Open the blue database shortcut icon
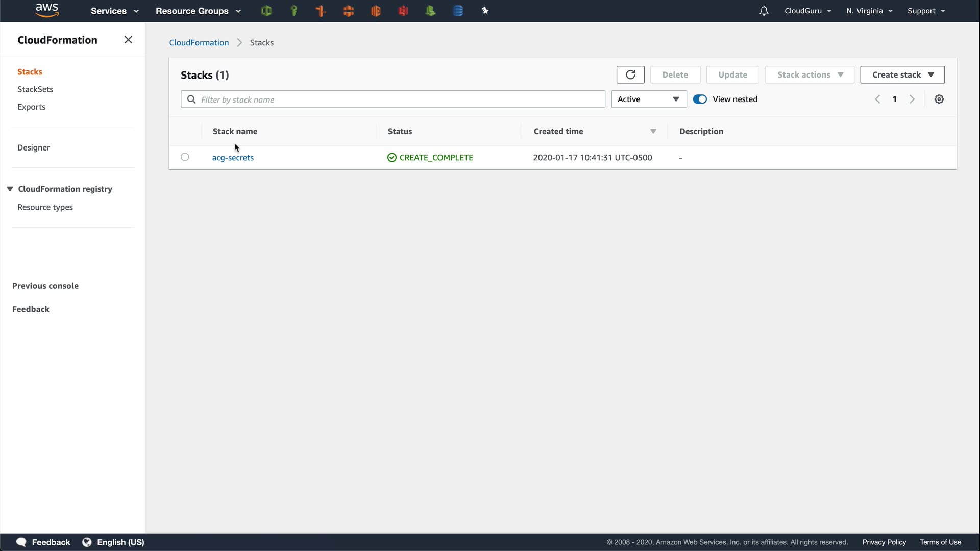This screenshot has width=980, height=551. 458,11
